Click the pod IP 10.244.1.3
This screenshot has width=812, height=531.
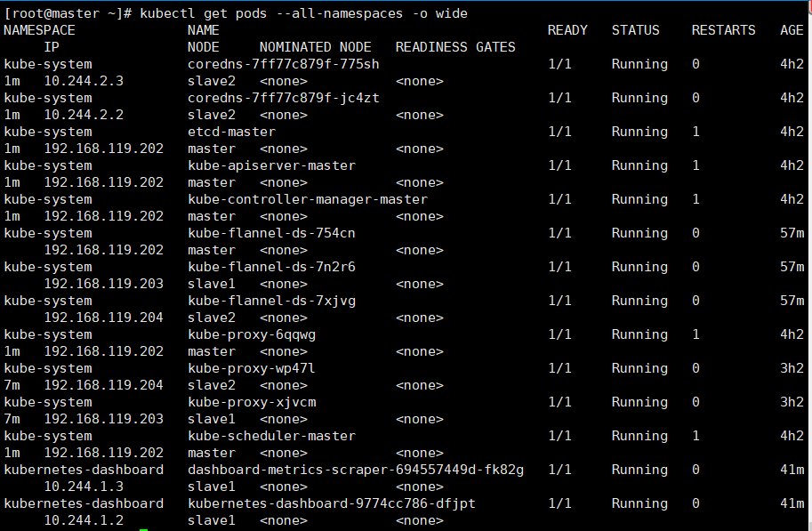coord(84,487)
